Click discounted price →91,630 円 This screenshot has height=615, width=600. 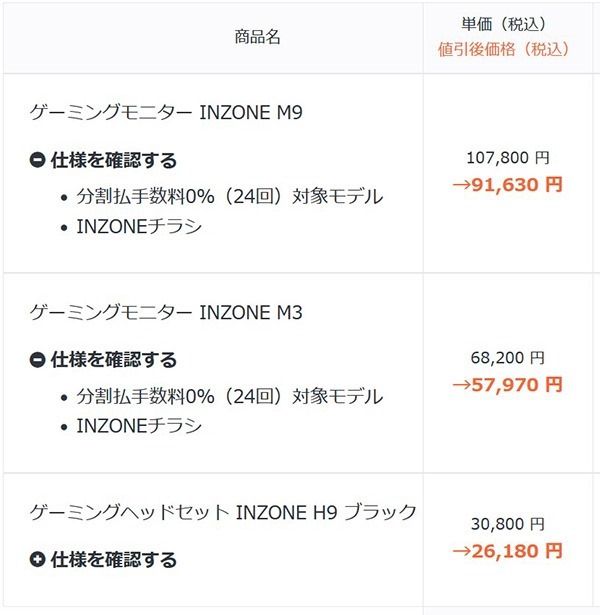pos(508,184)
